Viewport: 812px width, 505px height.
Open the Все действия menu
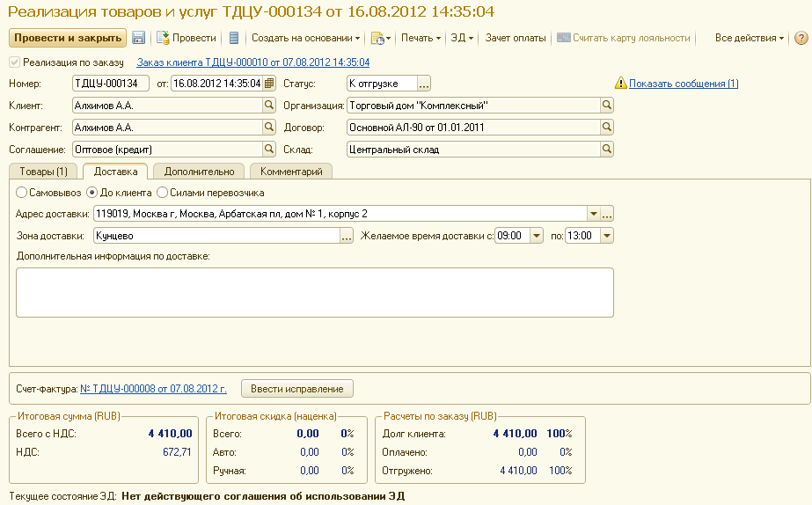click(x=750, y=38)
